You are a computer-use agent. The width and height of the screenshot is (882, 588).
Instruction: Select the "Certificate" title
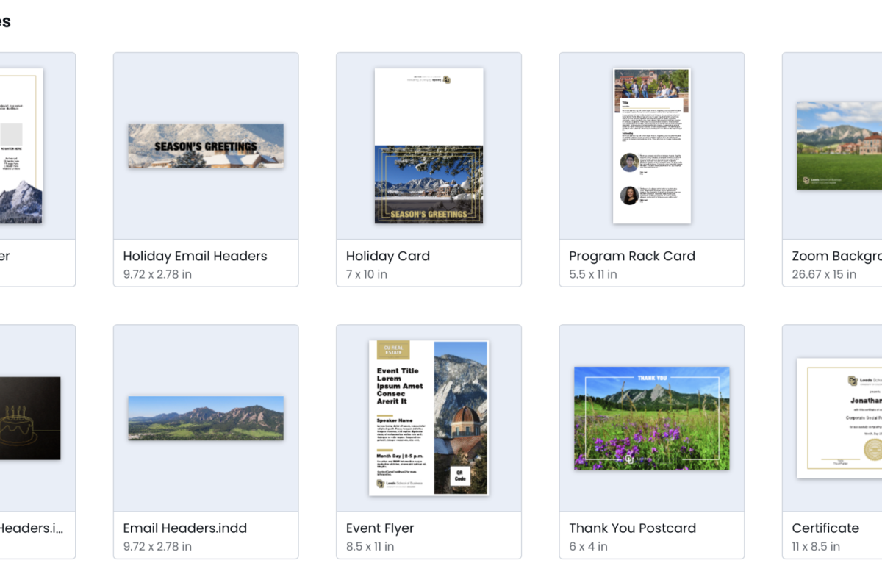click(x=825, y=528)
